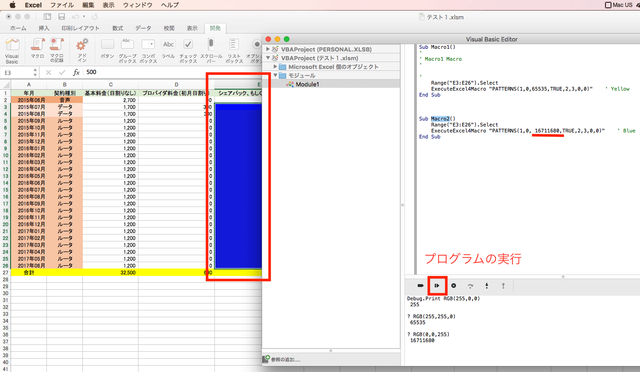Switch to the データ ribbon tab
The image size is (640, 372).
pos(143,28)
